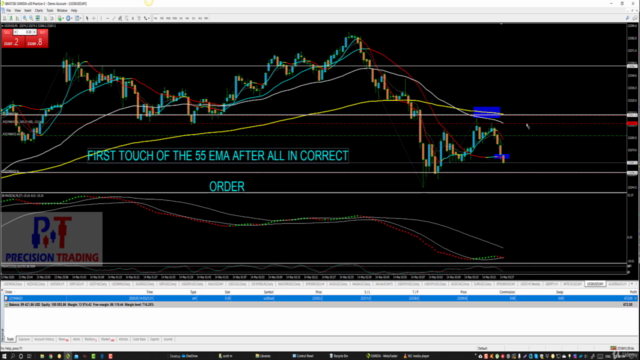The height and width of the screenshot is (360, 640).
Task: Switch chart to M30 timeframe
Action: pos(175,18)
